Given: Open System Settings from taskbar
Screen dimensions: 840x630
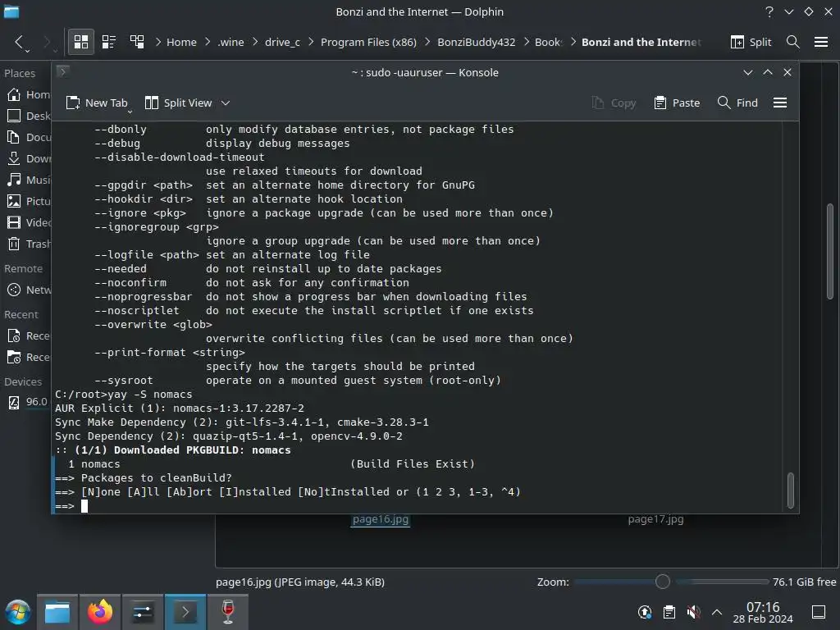Looking at the screenshot, I should tap(142, 612).
